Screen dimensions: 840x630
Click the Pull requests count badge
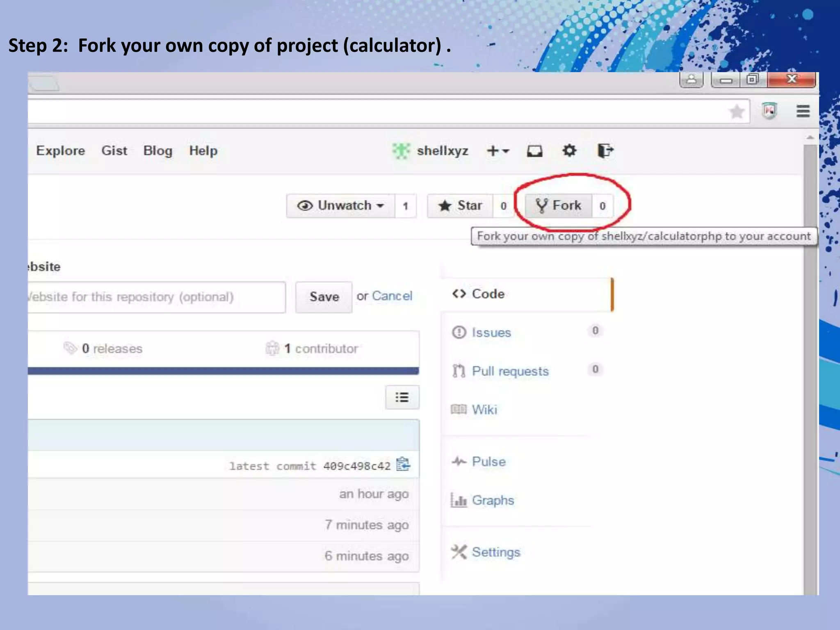click(x=595, y=369)
